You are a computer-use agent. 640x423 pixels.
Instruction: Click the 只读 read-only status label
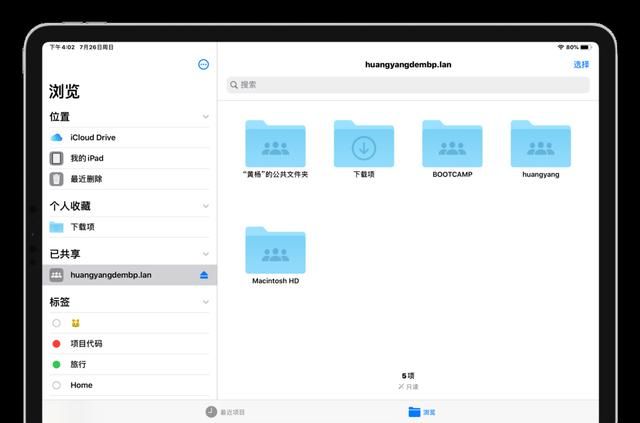tap(408, 387)
